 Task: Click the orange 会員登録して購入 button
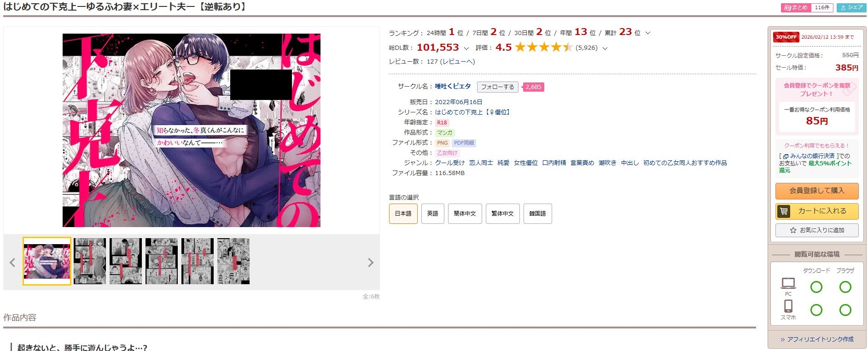(x=817, y=191)
